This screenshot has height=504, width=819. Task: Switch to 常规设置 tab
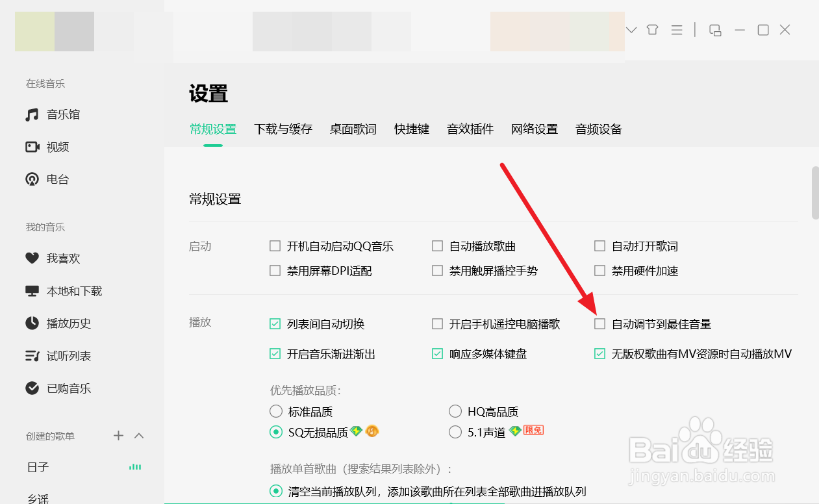pyautogui.click(x=213, y=129)
